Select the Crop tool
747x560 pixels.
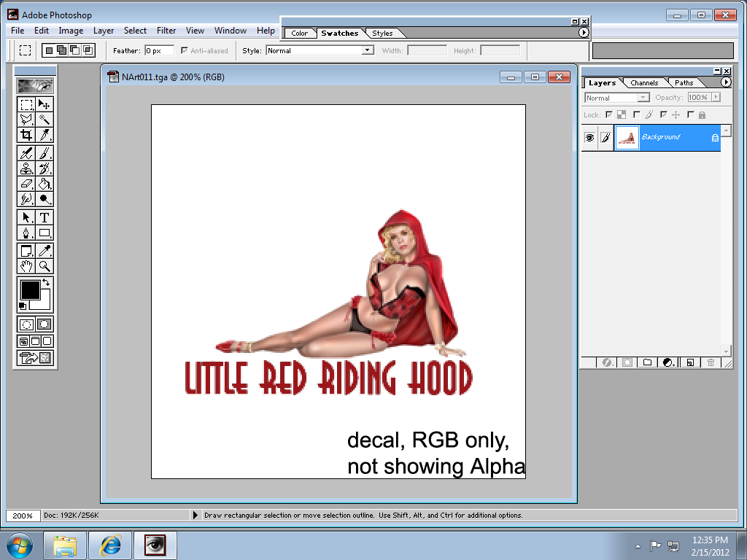[x=26, y=135]
